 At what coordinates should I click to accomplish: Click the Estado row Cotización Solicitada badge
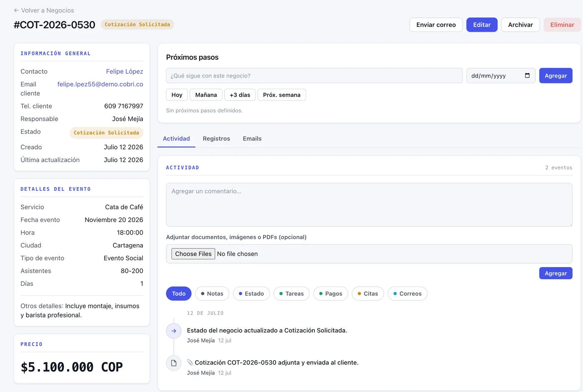(x=107, y=133)
